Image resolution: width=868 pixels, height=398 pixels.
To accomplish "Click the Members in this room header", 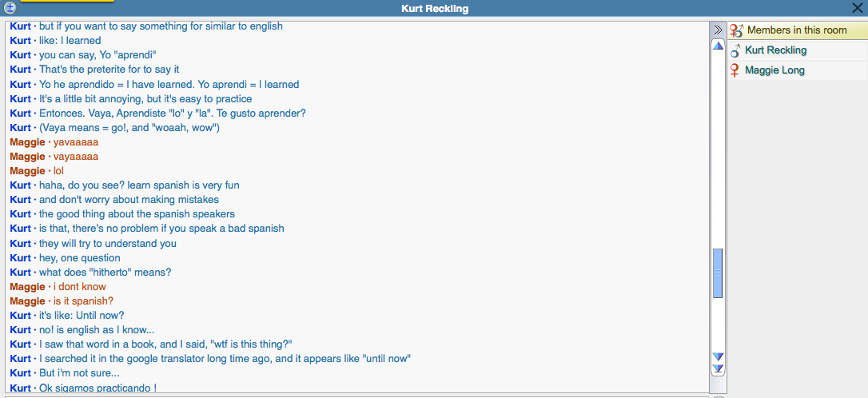I will click(x=796, y=30).
